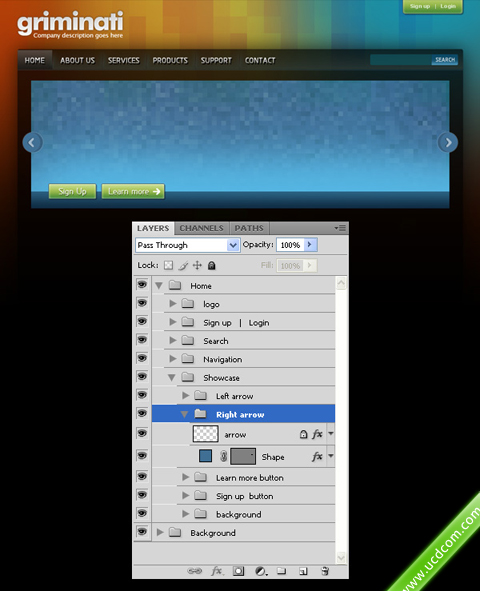
Task: Click the Lock all padlock icon
Action: pos(212,265)
